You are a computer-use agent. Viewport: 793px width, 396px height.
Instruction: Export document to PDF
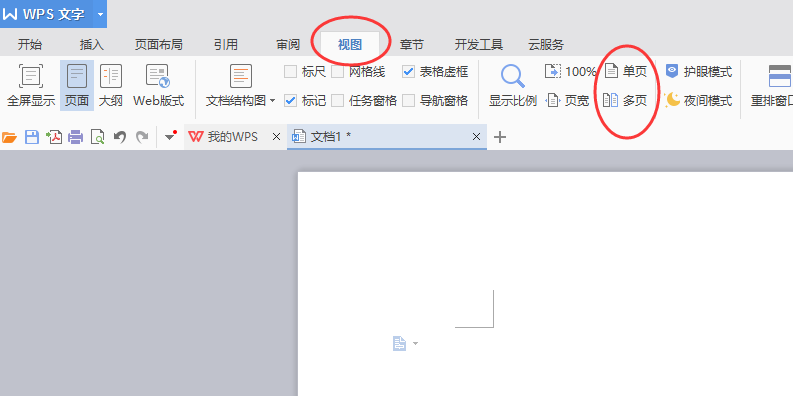(x=54, y=137)
